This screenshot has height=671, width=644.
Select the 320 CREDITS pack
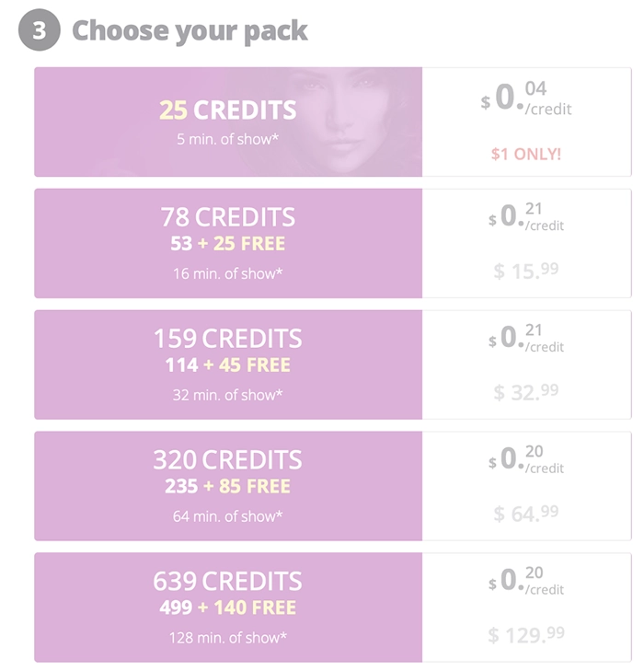(227, 459)
